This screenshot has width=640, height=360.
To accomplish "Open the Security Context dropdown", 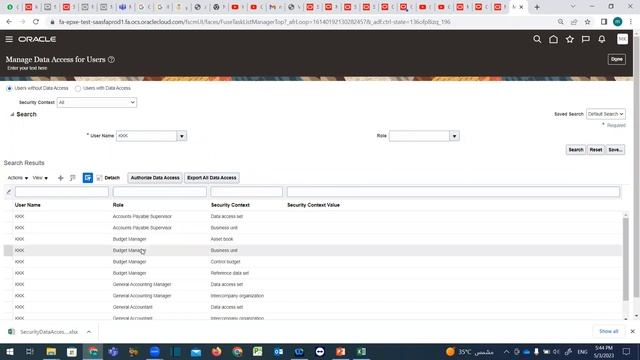I will pos(97,102).
